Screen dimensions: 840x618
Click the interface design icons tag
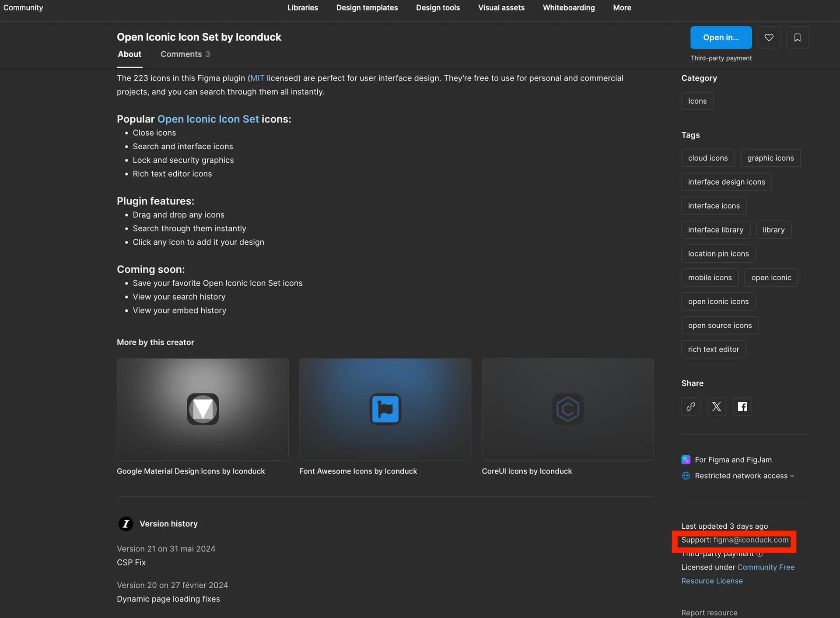coord(727,182)
